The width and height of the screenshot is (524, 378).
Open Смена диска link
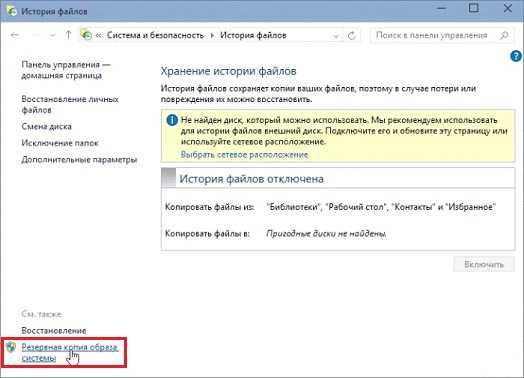click(46, 126)
